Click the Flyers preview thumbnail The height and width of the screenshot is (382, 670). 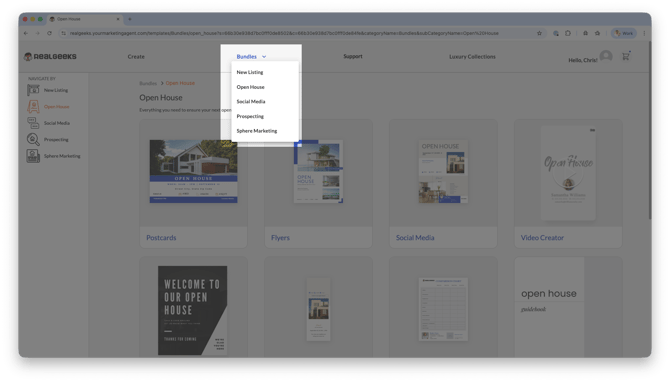point(318,171)
